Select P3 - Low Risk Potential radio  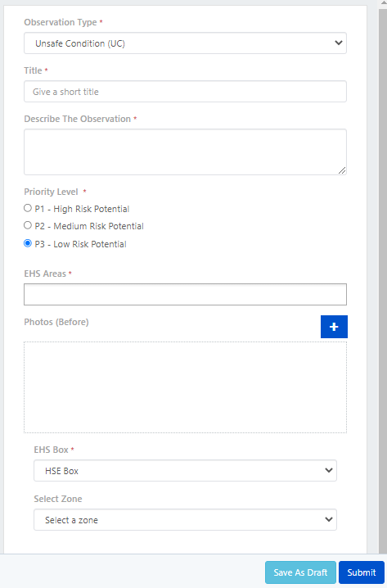[28, 243]
